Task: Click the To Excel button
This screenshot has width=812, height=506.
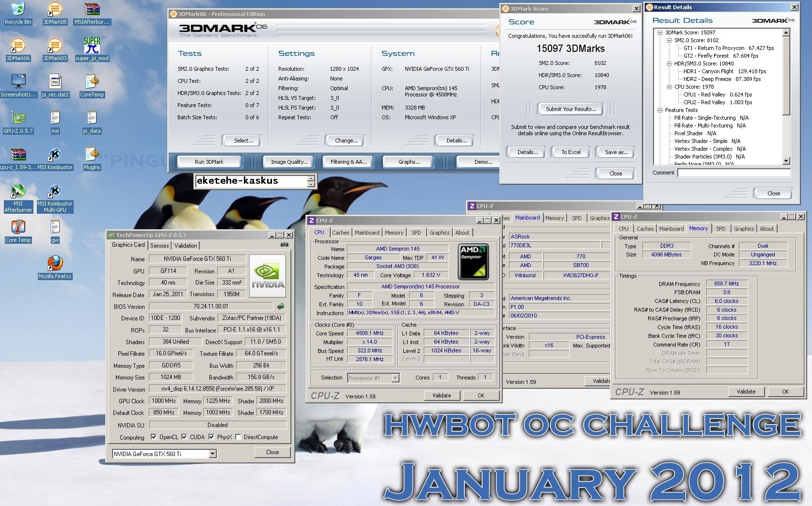Action: coord(571,152)
